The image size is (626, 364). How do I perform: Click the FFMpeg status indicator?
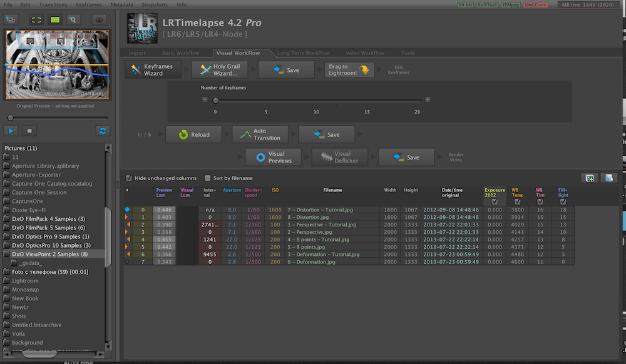point(510,5)
